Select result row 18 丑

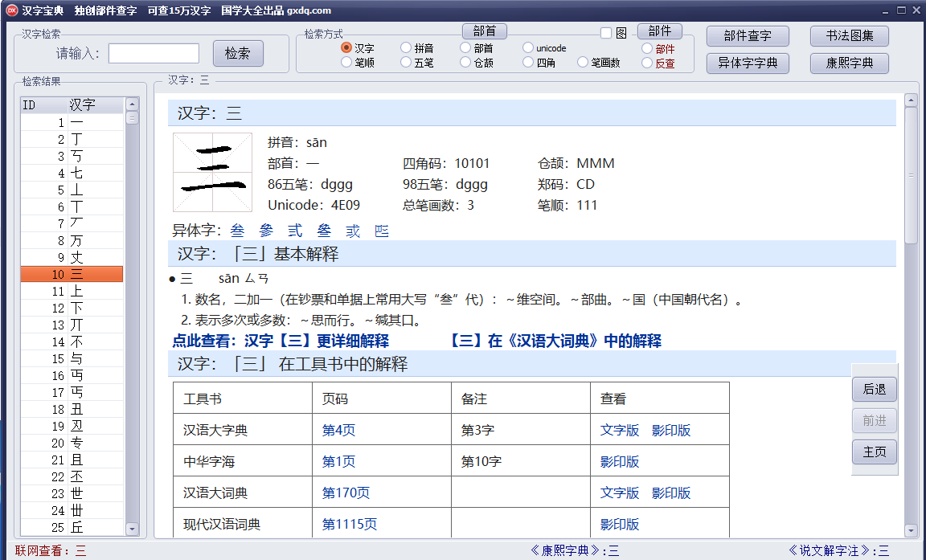pos(72,410)
